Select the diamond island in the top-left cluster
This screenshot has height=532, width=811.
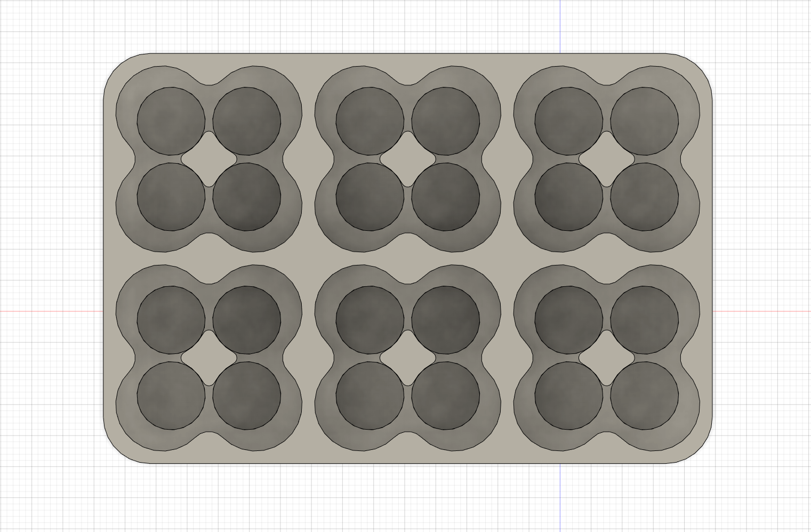209,159
